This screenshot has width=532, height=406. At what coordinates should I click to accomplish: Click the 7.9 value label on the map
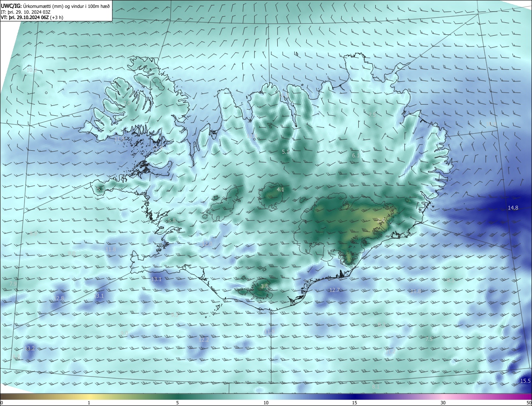tap(13, 284)
